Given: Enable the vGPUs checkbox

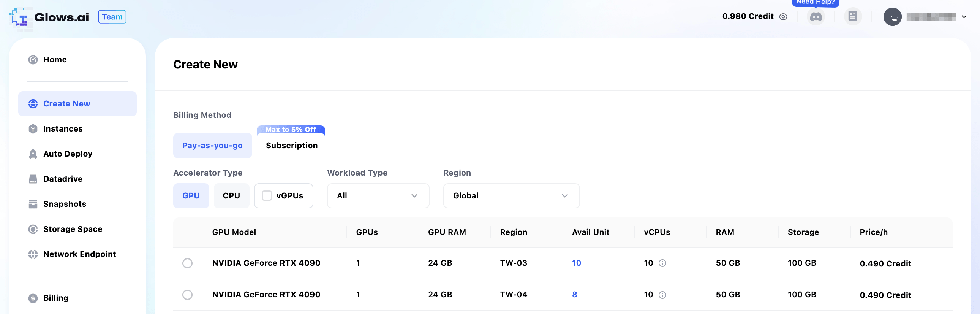Looking at the screenshot, I should tap(267, 196).
